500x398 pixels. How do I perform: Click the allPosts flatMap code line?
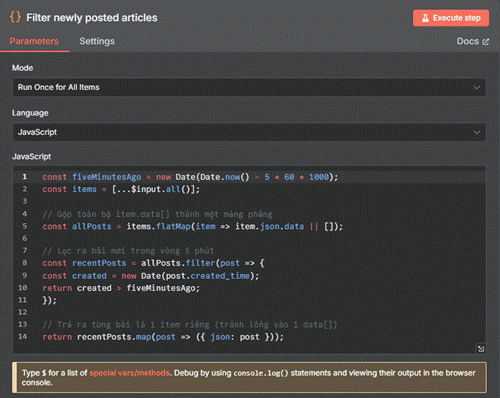(192, 227)
